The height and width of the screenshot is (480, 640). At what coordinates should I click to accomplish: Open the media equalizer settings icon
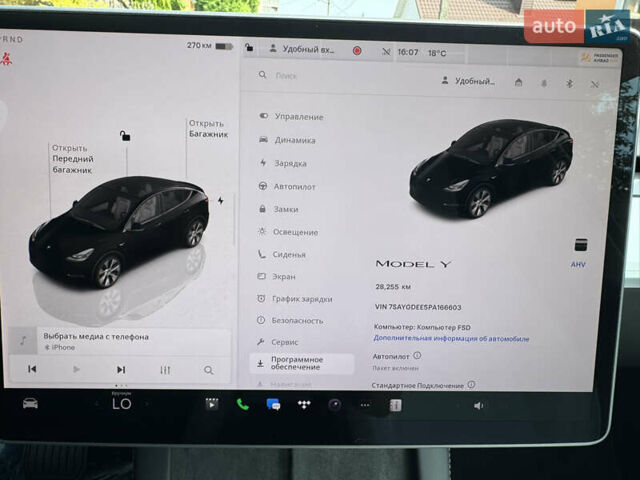[165, 370]
